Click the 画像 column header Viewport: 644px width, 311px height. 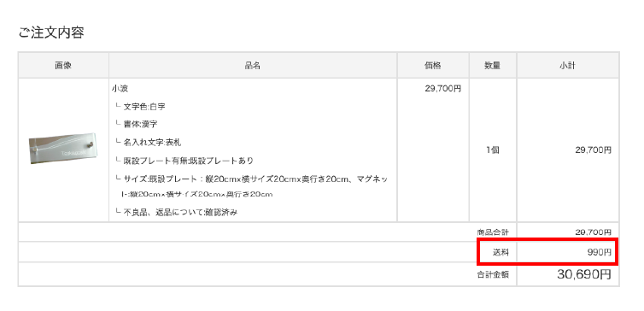pyautogui.click(x=63, y=65)
